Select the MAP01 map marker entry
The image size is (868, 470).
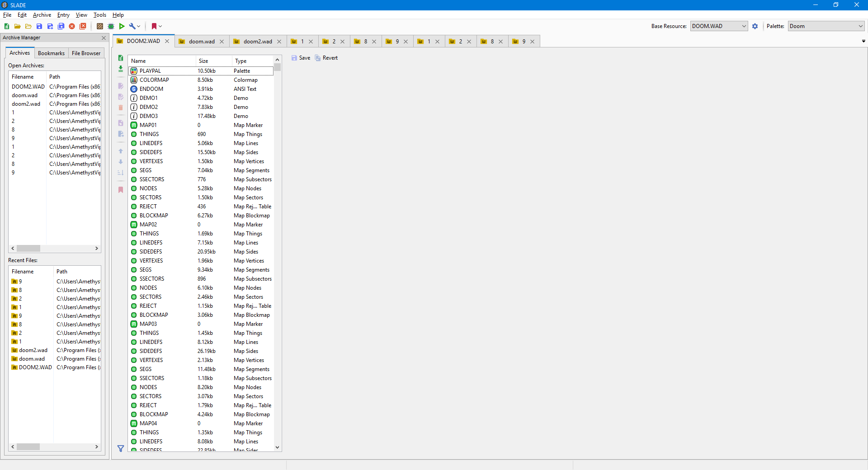(201, 125)
